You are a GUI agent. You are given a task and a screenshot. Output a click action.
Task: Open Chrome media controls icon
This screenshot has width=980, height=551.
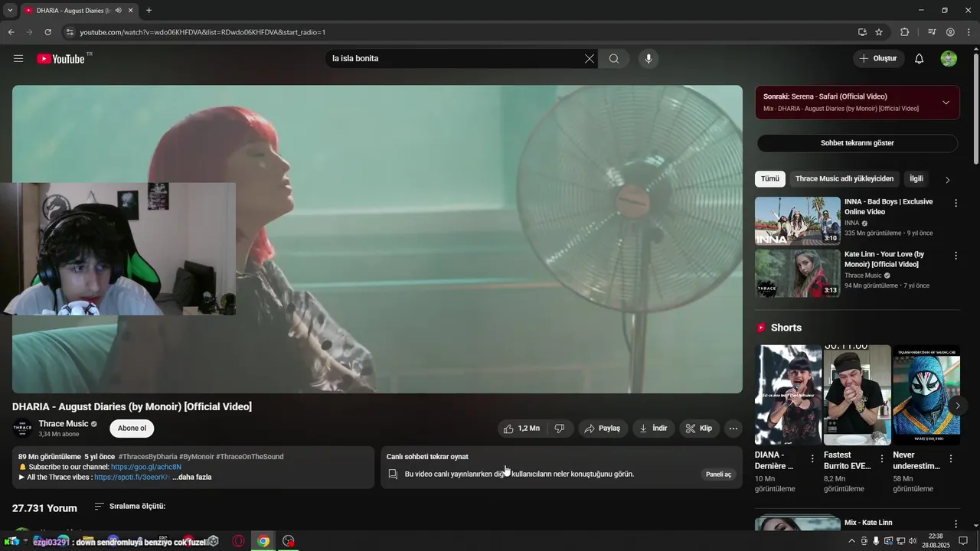pyautogui.click(x=932, y=32)
